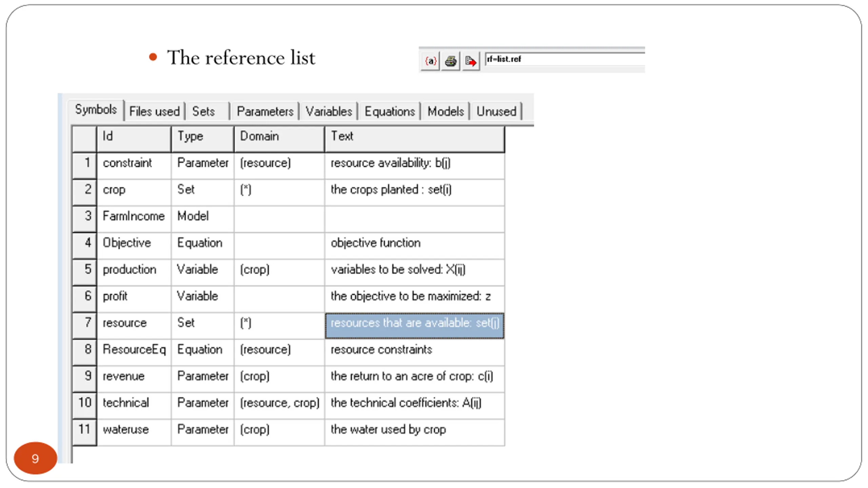Image resolution: width=868 pixels, height=488 pixels.
Task: Select the 'Objective' Id cell
Action: [134, 246]
